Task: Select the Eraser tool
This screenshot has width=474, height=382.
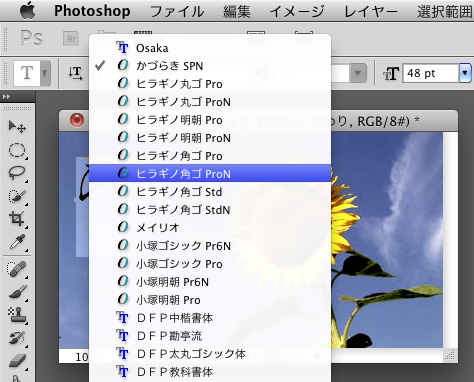Action: pyautogui.click(x=17, y=361)
